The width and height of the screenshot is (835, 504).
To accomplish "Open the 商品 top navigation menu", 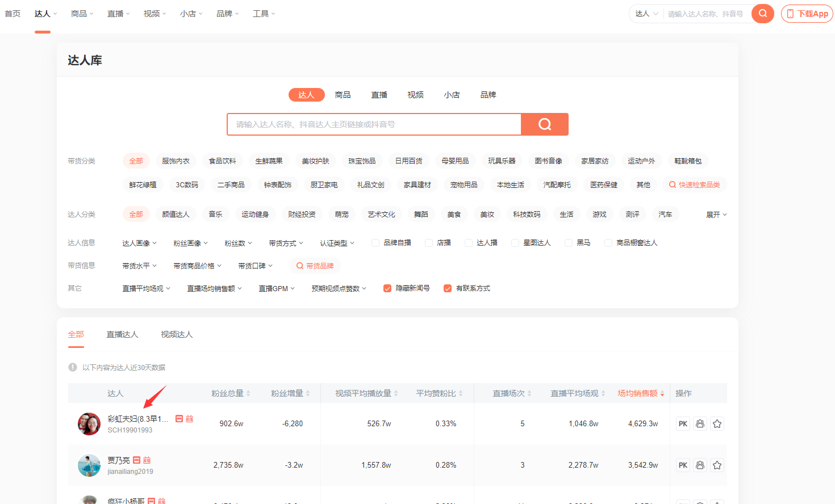I will 82,14.
